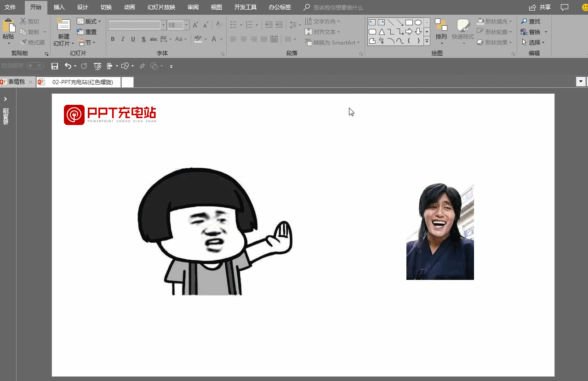Select the oval shape in shapes gallery
This screenshot has height=381, width=588.
point(418,23)
